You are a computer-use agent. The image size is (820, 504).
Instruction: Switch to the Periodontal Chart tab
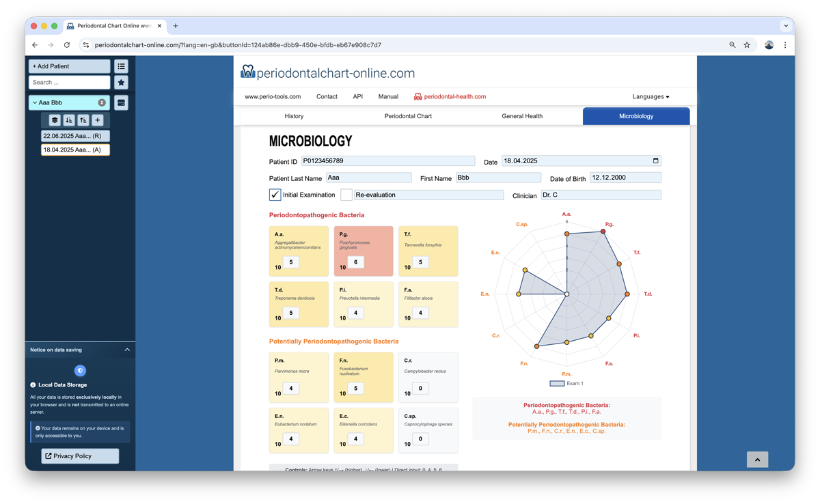[x=408, y=116]
